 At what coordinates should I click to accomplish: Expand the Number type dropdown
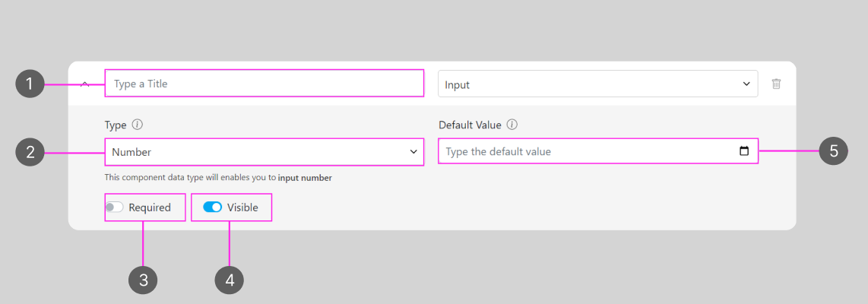(x=264, y=152)
